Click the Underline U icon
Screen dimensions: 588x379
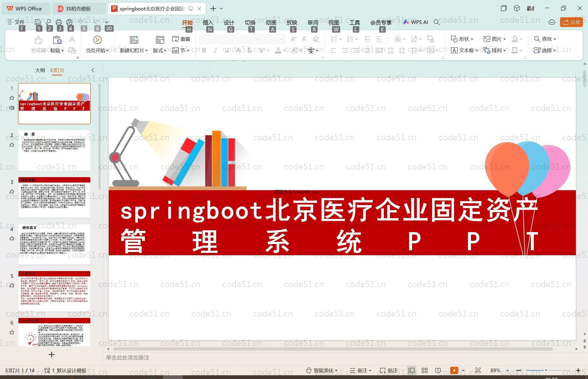pos(227,50)
